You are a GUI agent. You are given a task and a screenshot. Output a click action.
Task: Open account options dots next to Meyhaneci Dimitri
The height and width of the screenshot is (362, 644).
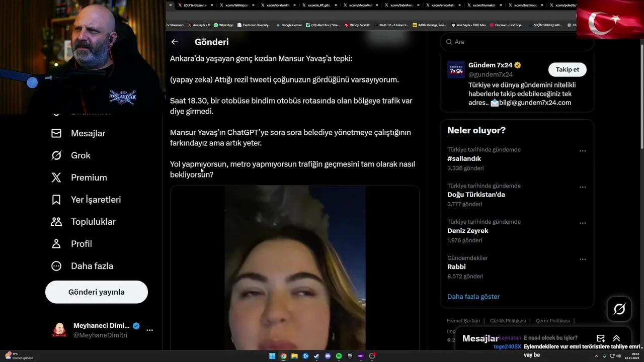[149, 330]
